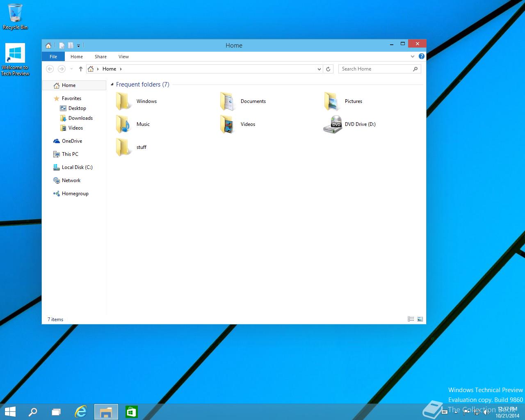Switch to the Home ribbon tab

(77, 57)
